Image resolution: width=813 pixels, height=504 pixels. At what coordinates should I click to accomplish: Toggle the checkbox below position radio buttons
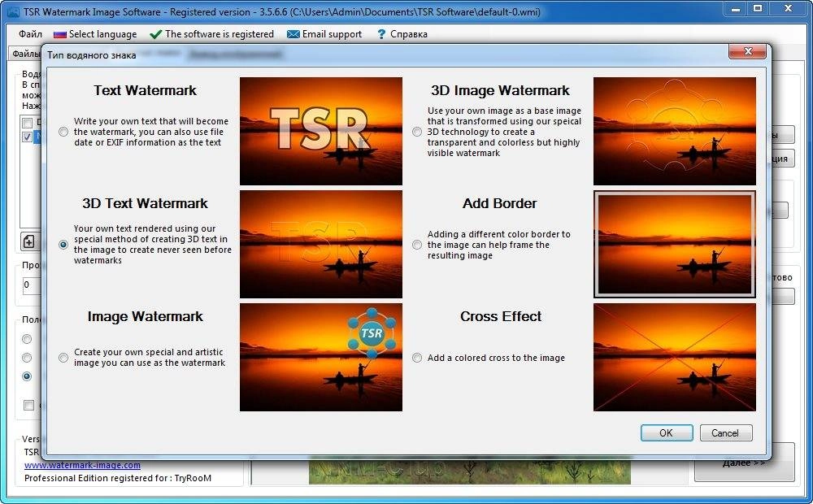tap(29, 405)
